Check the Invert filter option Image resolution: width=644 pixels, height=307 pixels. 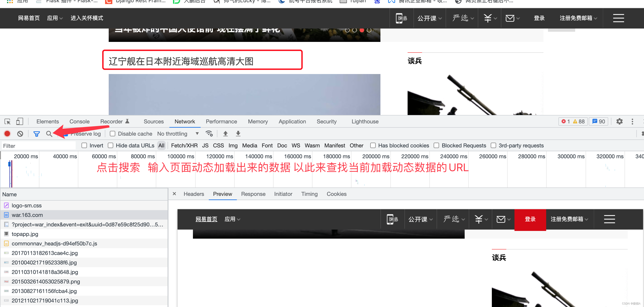[x=84, y=145]
